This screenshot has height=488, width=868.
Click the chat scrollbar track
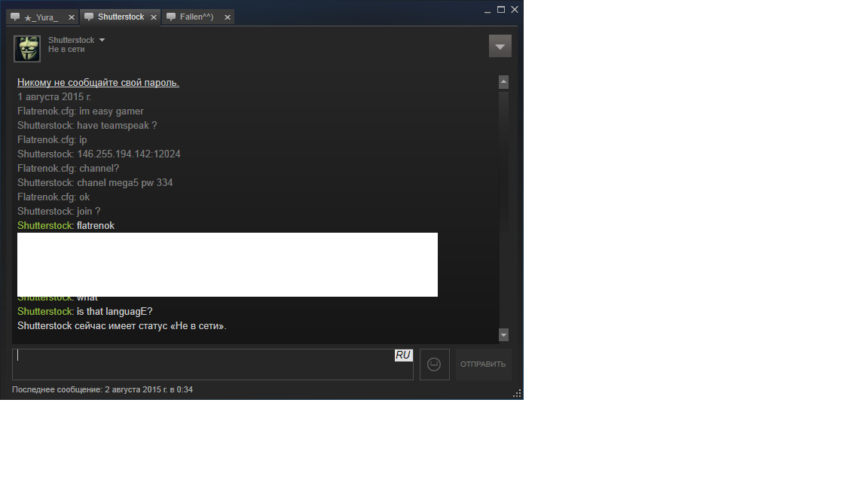pos(504,209)
